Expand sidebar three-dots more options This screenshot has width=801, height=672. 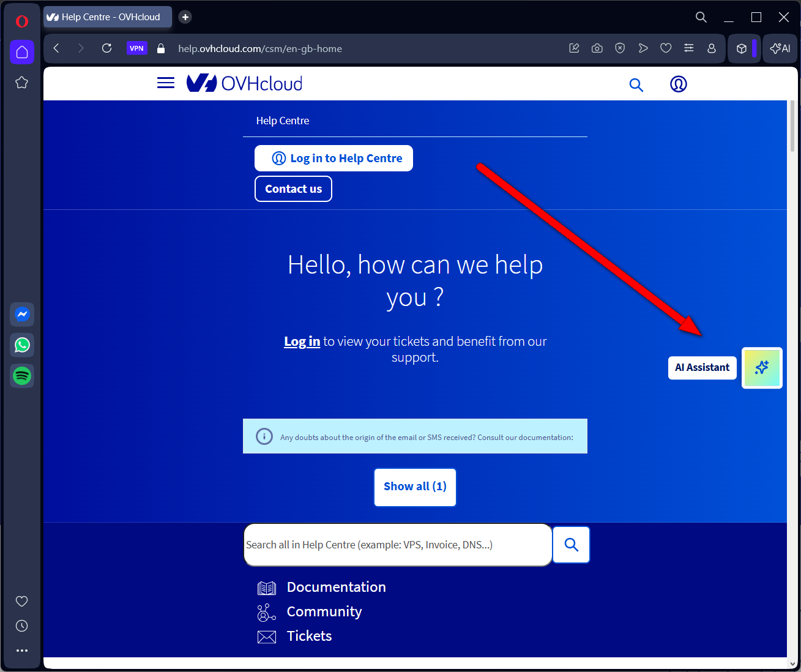coord(22,651)
